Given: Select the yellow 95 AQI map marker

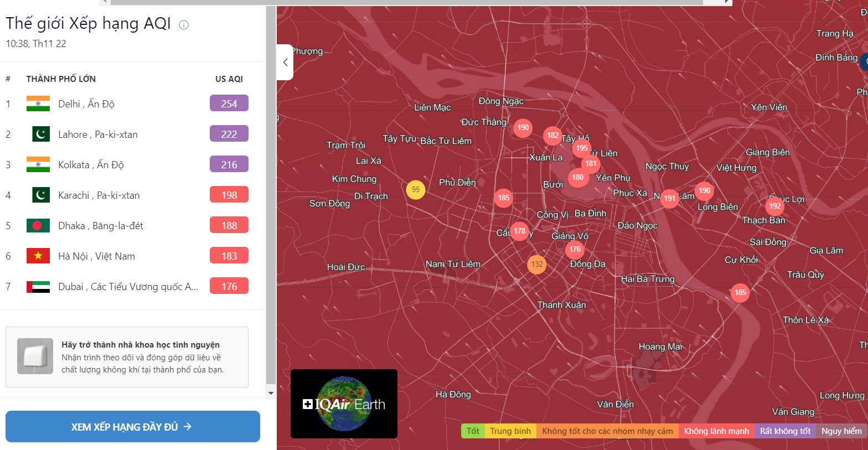Looking at the screenshot, I should (416, 190).
